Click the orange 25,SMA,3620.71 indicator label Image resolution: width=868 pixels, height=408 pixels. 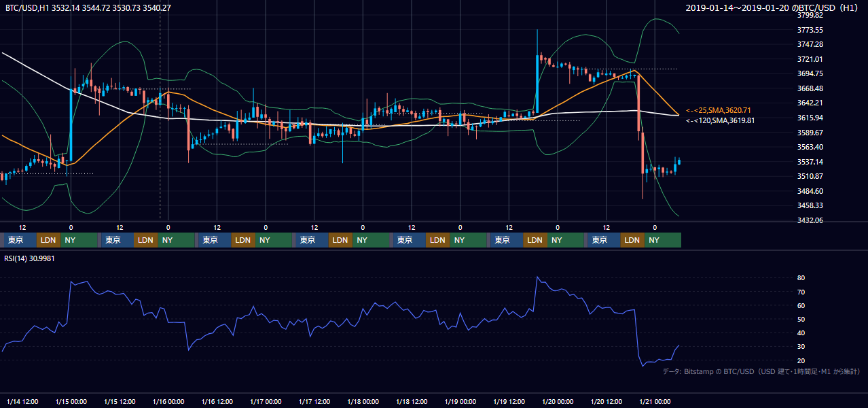(720, 110)
